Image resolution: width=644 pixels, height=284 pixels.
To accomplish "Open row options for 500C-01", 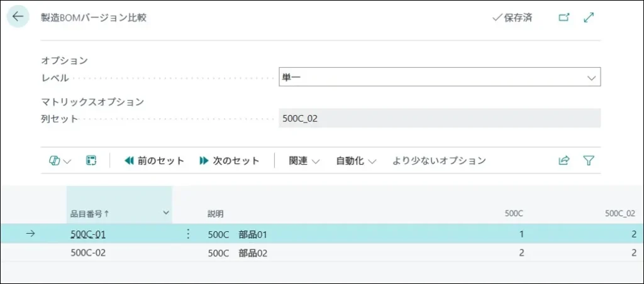I will click(x=187, y=234).
